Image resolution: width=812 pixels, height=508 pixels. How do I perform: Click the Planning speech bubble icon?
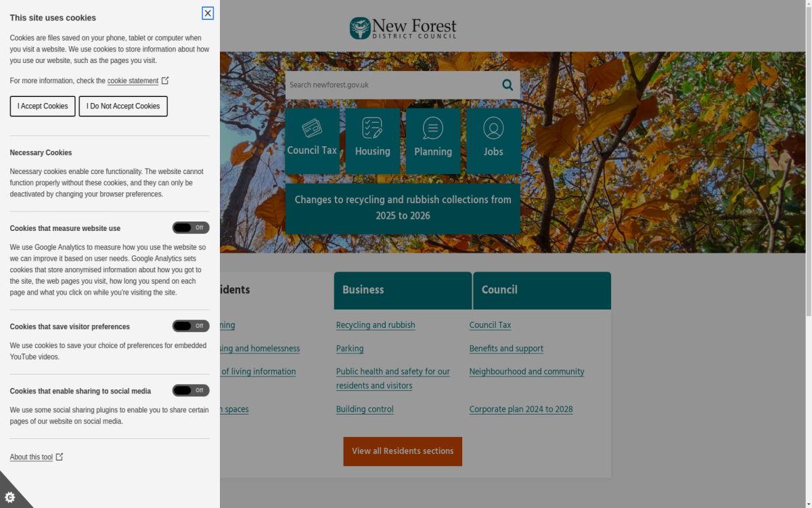point(433,127)
